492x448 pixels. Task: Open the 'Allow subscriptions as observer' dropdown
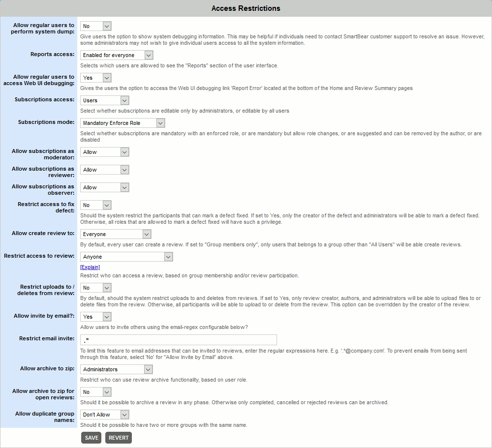click(x=104, y=187)
